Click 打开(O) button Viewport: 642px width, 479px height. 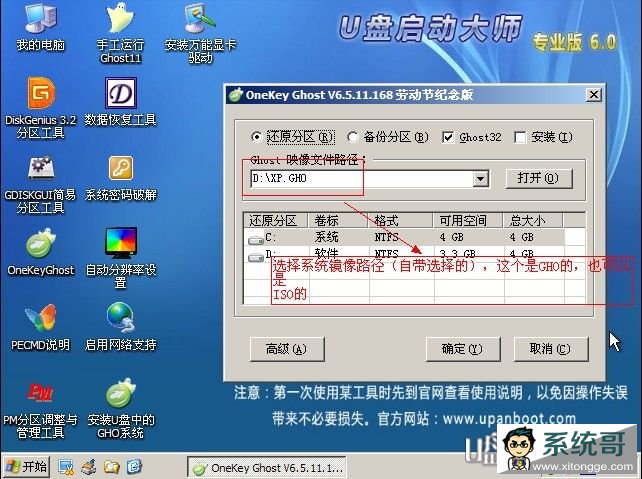[x=539, y=178]
